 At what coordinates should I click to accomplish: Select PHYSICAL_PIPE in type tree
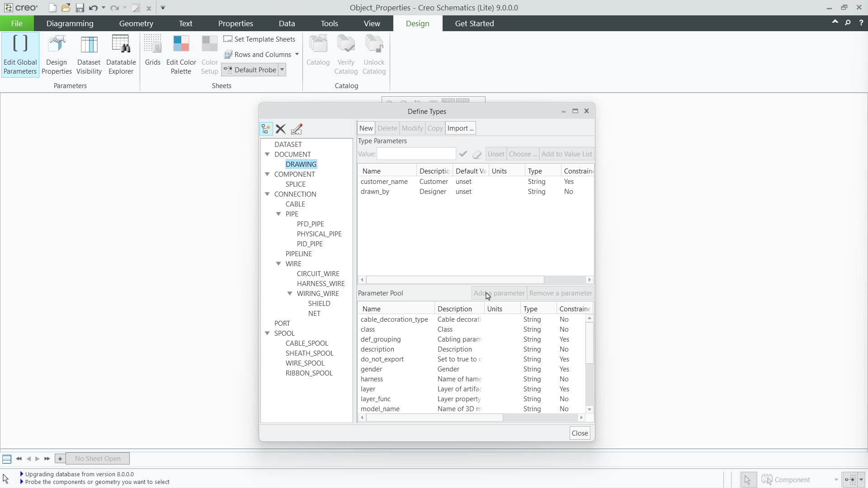click(x=319, y=234)
